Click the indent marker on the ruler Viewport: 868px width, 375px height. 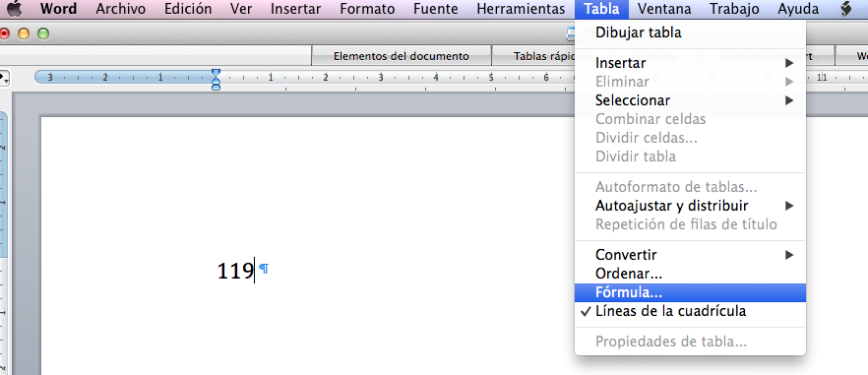216,79
